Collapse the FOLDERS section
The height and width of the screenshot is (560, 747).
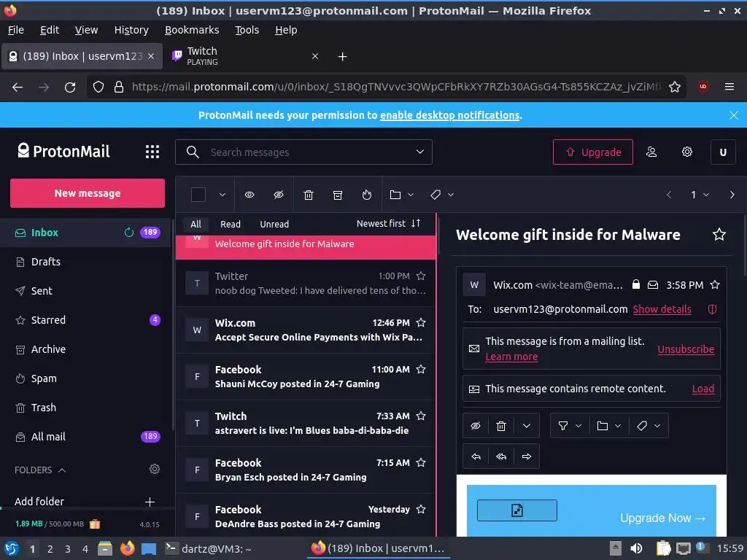(40, 470)
